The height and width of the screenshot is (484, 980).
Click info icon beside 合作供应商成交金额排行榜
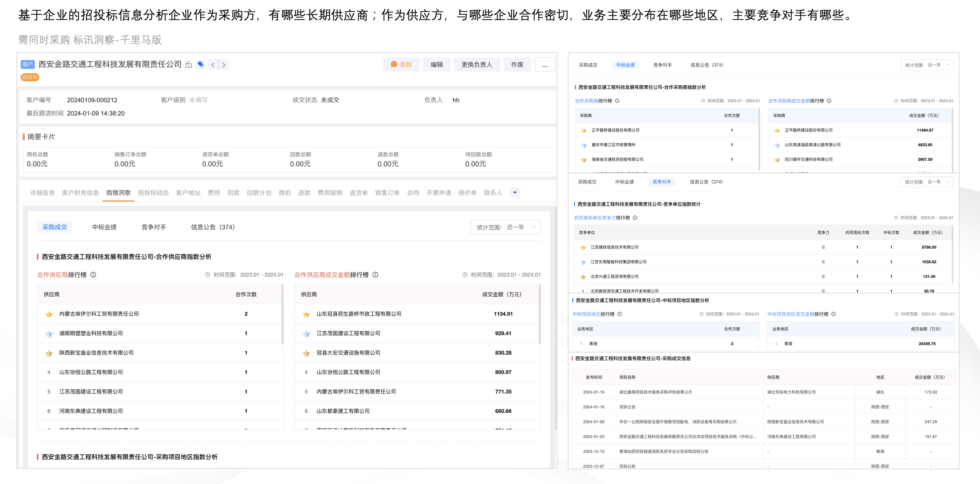375,274
